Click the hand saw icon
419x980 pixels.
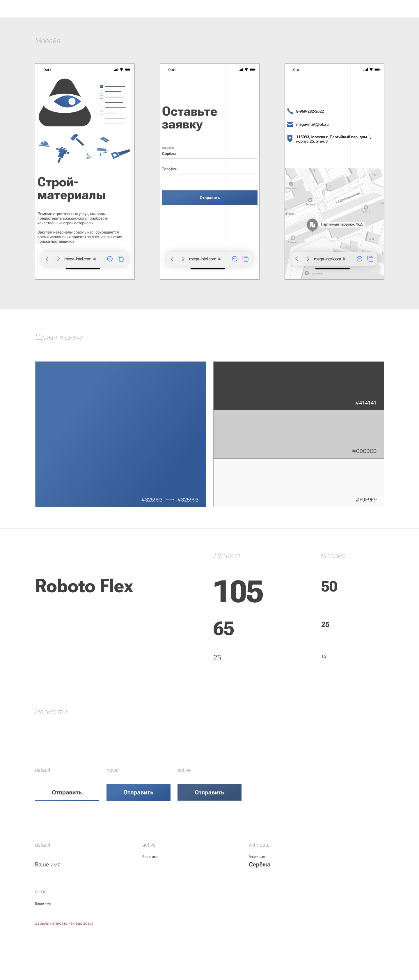click(x=120, y=154)
